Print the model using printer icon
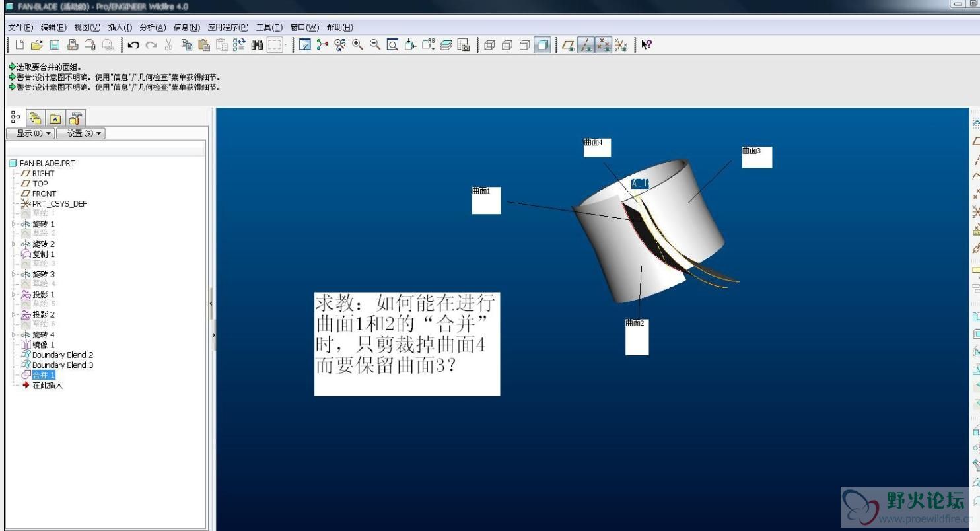The width and height of the screenshot is (980, 531). tap(73, 45)
